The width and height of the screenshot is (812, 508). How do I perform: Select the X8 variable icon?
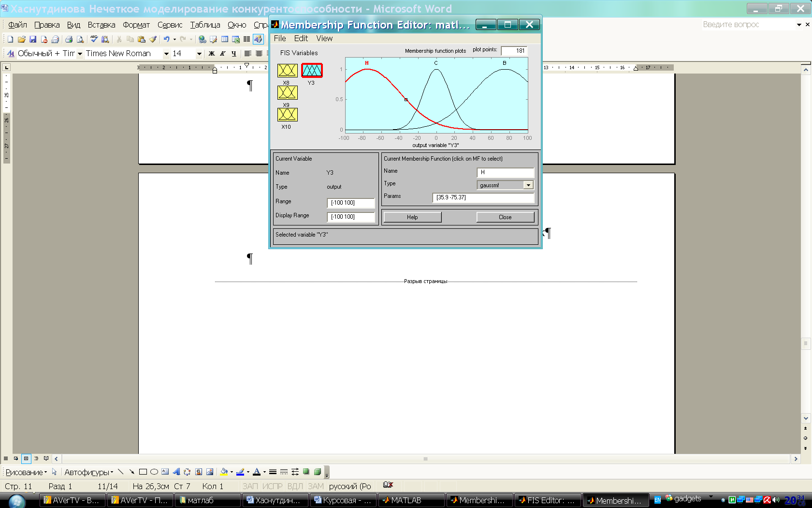click(288, 71)
